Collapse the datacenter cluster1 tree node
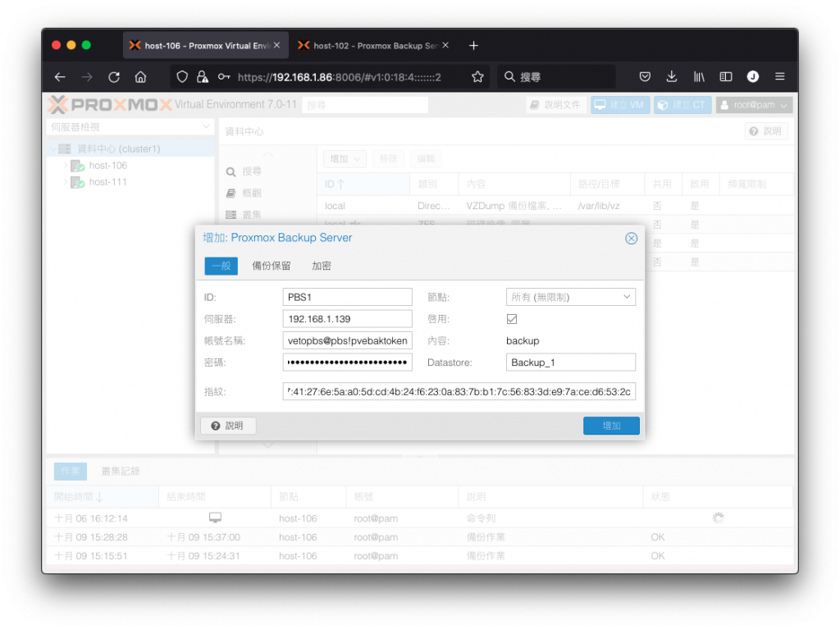 [53, 149]
